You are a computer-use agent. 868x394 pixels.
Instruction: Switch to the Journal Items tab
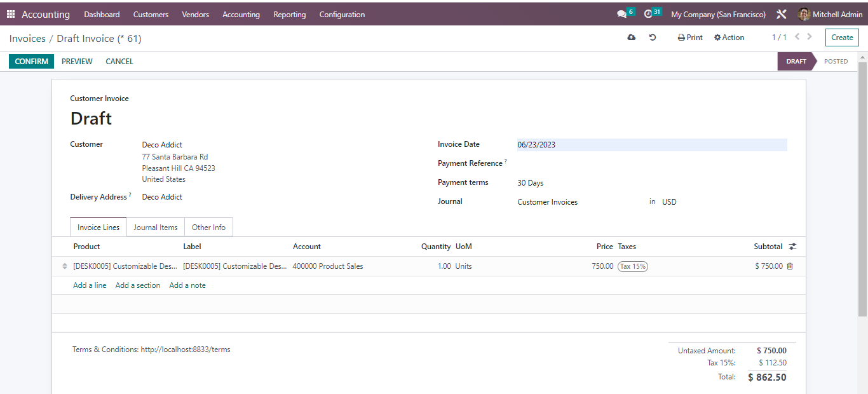tap(156, 228)
